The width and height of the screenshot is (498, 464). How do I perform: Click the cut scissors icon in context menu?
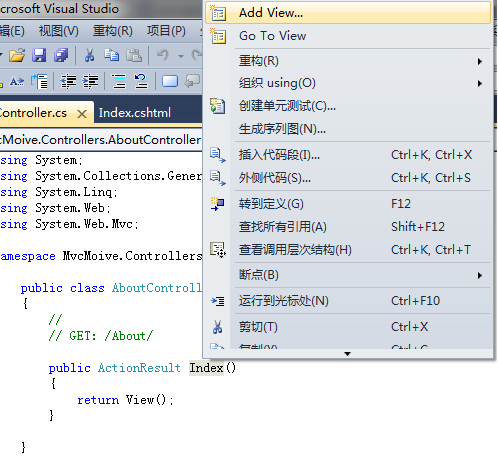click(217, 327)
